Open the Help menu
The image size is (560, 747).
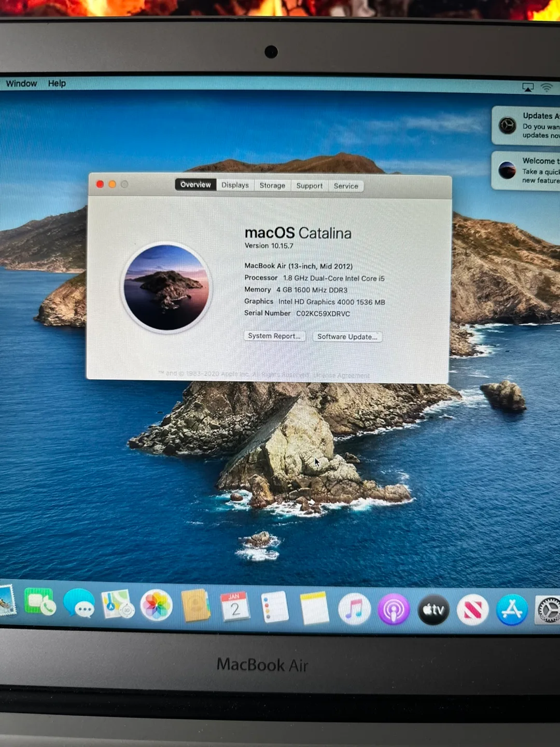[57, 84]
